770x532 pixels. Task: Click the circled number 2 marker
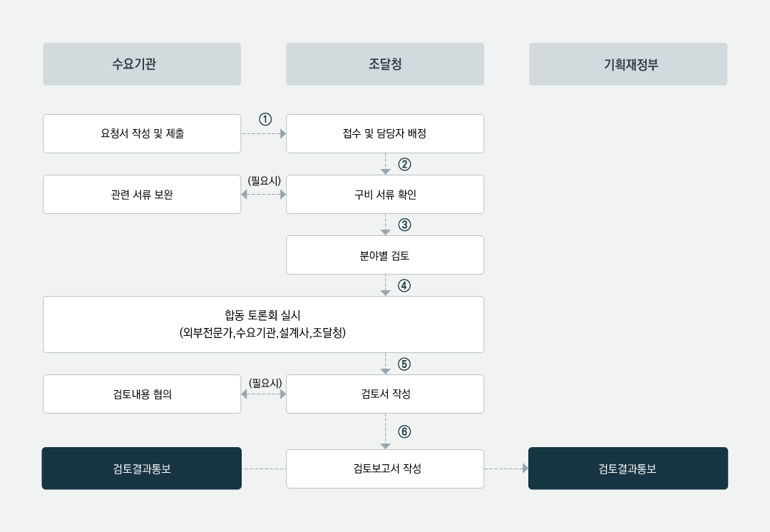[404, 164]
